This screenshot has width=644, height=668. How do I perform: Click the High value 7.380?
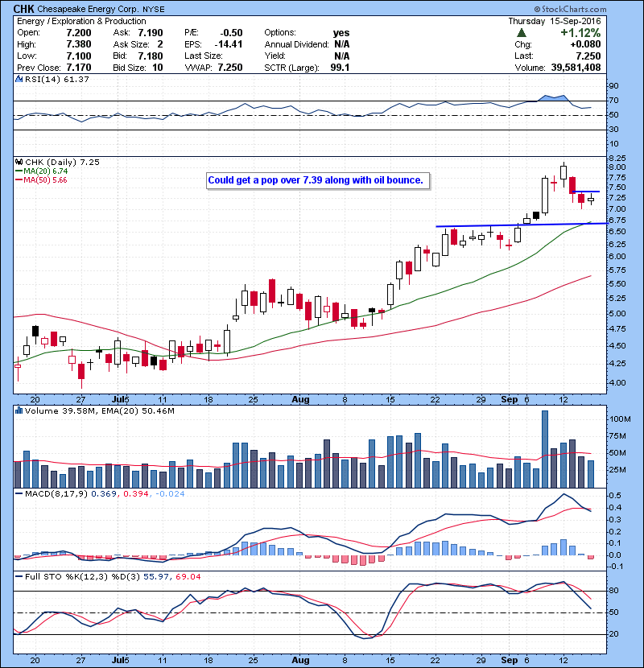(79, 44)
